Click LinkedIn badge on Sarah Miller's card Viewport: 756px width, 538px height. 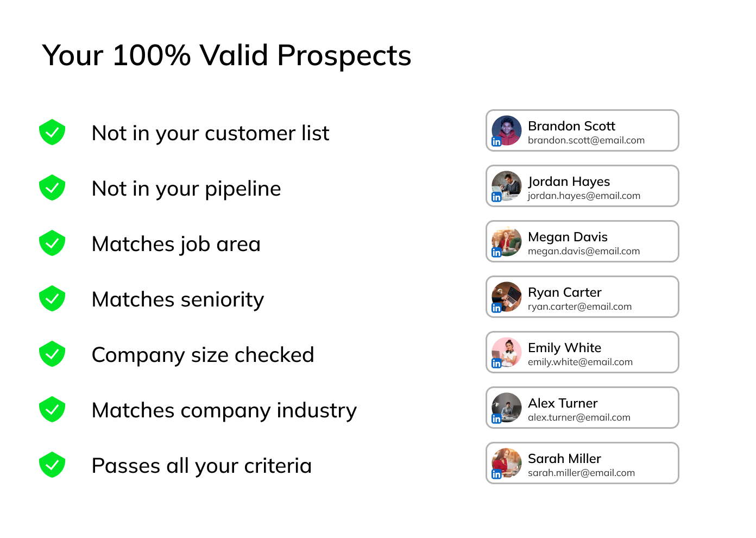[x=496, y=474]
